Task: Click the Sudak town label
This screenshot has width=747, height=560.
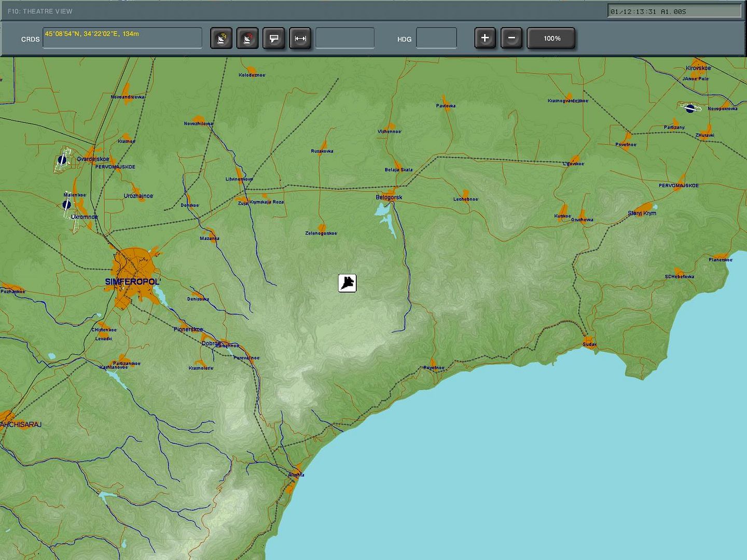Action: [x=589, y=344]
